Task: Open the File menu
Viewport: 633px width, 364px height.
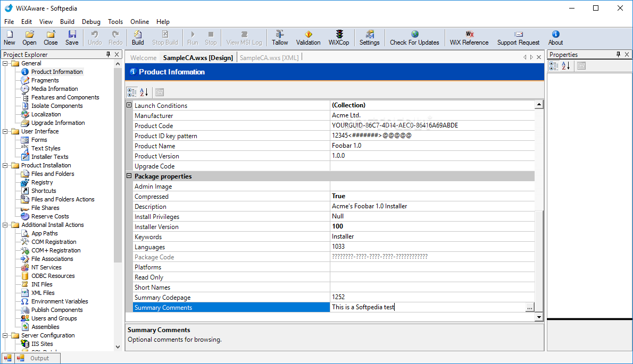Action: click(x=9, y=22)
